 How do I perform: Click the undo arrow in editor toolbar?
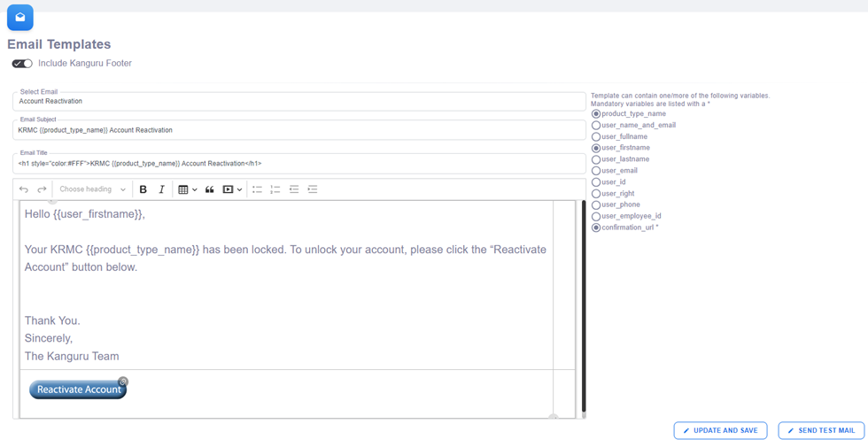tap(24, 189)
